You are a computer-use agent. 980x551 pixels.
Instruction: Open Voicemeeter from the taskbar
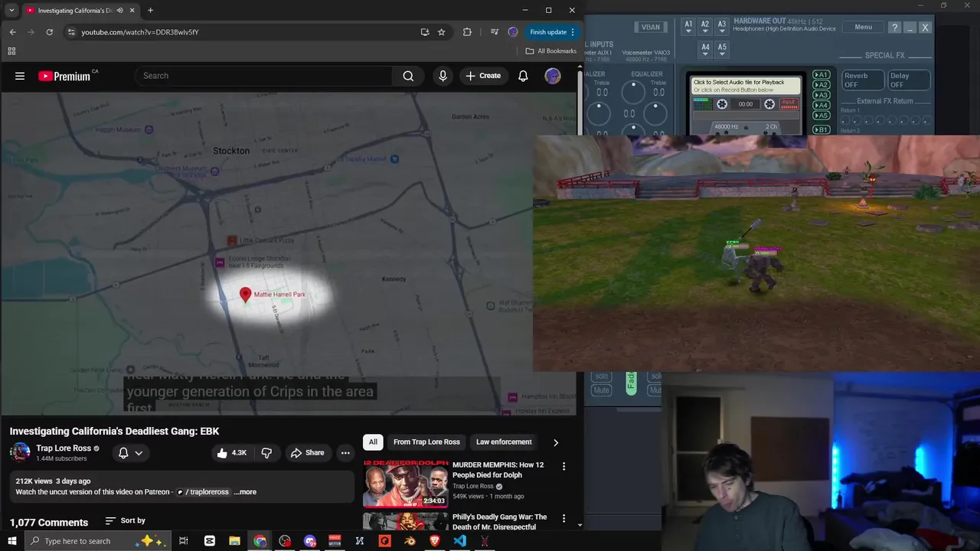pyautogui.click(x=335, y=541)
